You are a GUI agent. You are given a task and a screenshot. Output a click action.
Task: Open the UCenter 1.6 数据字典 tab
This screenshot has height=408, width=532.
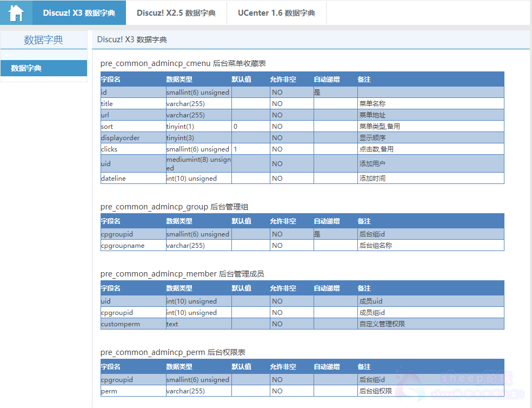pos(276,13)
